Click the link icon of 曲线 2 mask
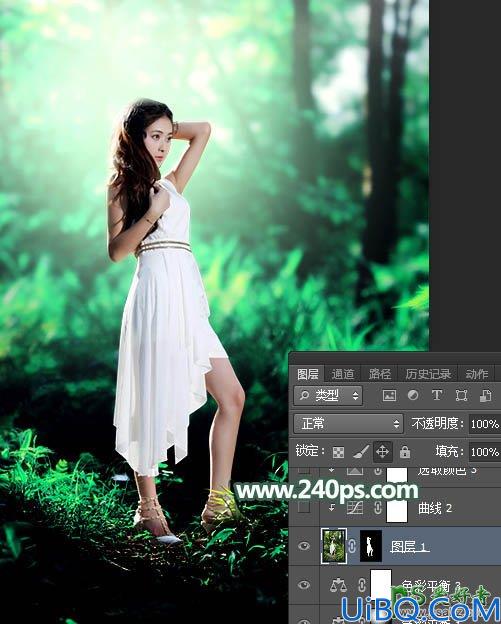 378,507
